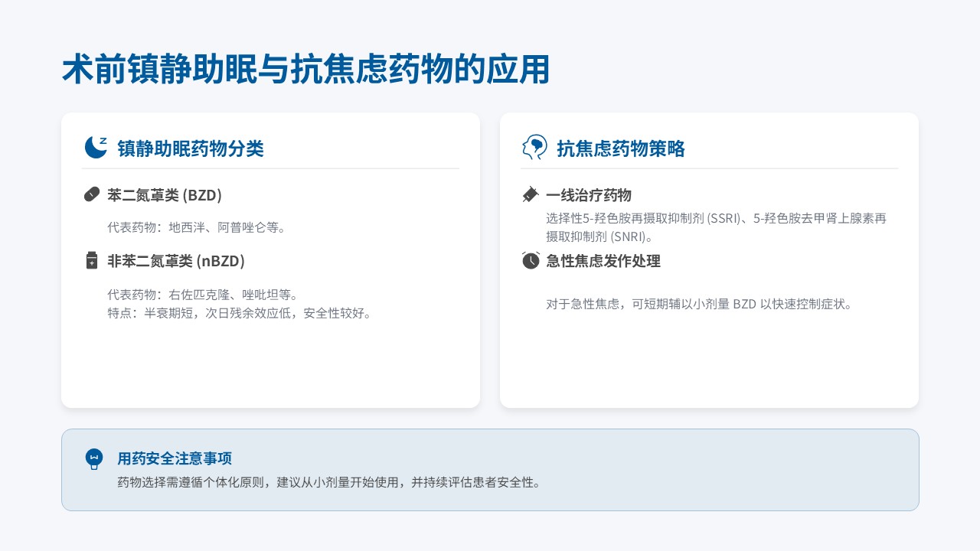This screenshot has width=980, height=551.
Task: Click the 非苯二氮䓬类 (nBZD) subheading
Action: click(x=176, y=261)
